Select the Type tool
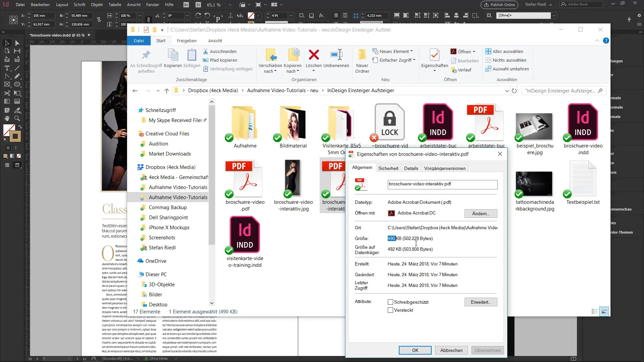This screenshot has width=644, height=362. [x=7, y=68]
